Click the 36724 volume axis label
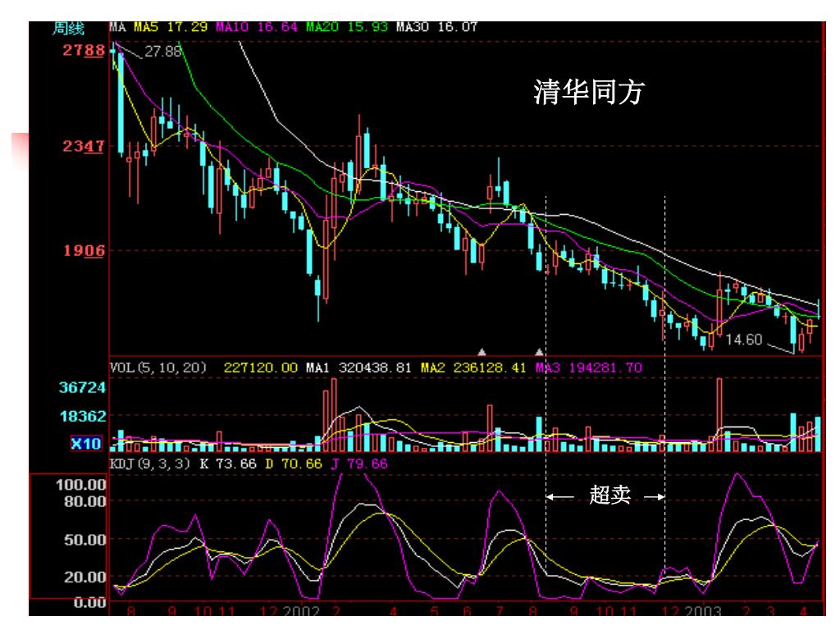Image resolution: width=840 pixels, height=630 pixels. [x=83, y=387]
